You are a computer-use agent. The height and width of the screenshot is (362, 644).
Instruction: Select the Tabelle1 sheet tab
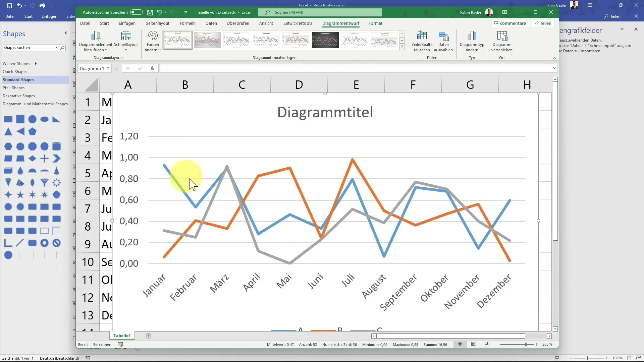click(x=122, y=336)
